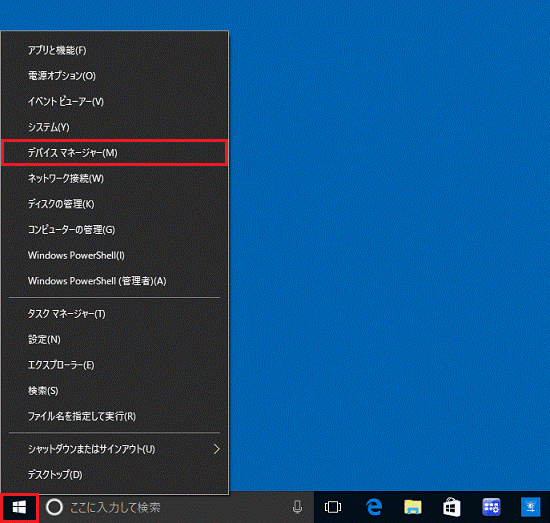This screenshot has width=550, height=523.
Task: Choose エクスプローラー(E)
Action: point(115,365)
